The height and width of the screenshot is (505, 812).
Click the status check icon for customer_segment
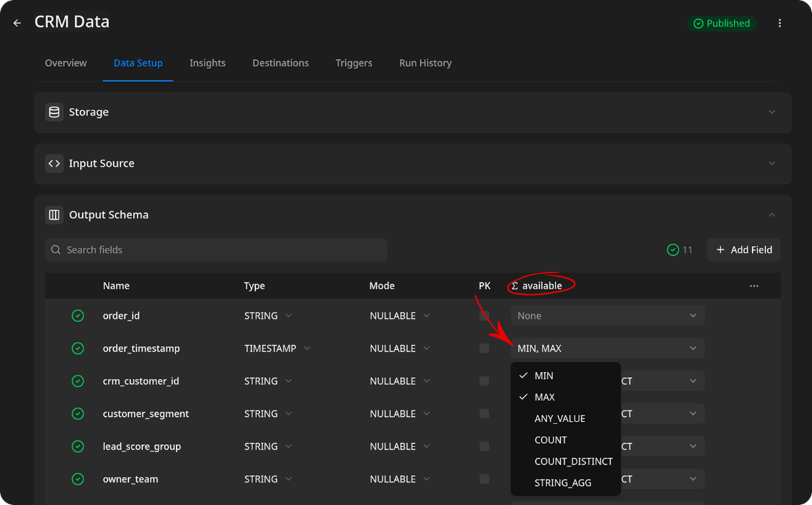[x=78, y=414]
